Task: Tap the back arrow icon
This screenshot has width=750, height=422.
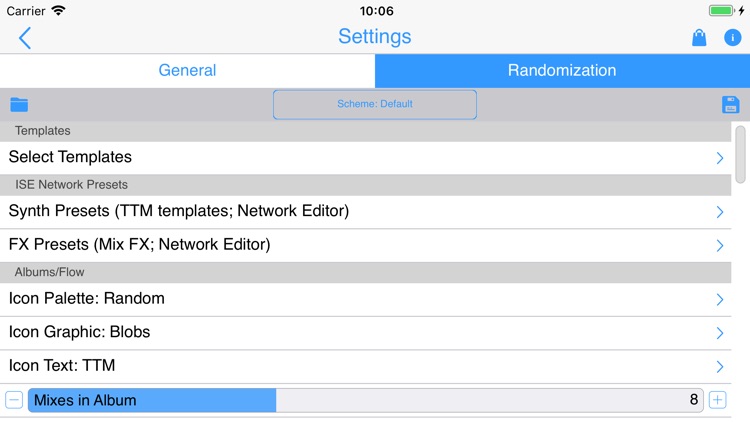Action: coord(25,38)
